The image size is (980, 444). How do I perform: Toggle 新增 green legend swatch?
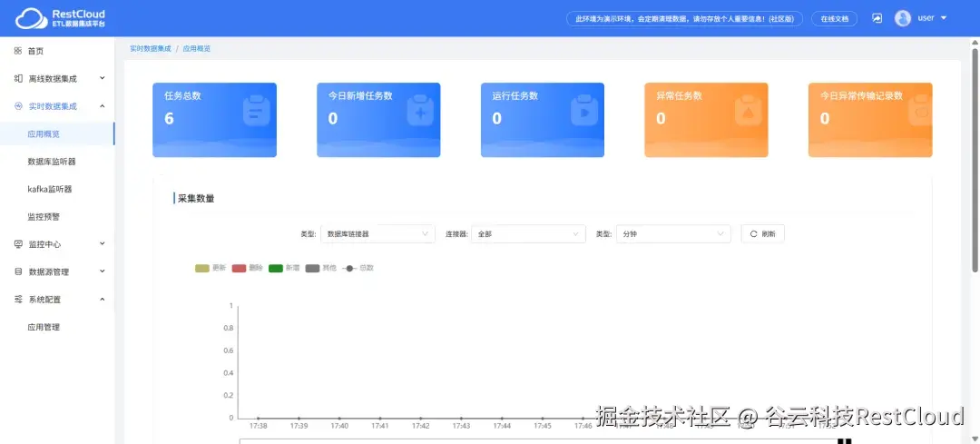point(276,268)
